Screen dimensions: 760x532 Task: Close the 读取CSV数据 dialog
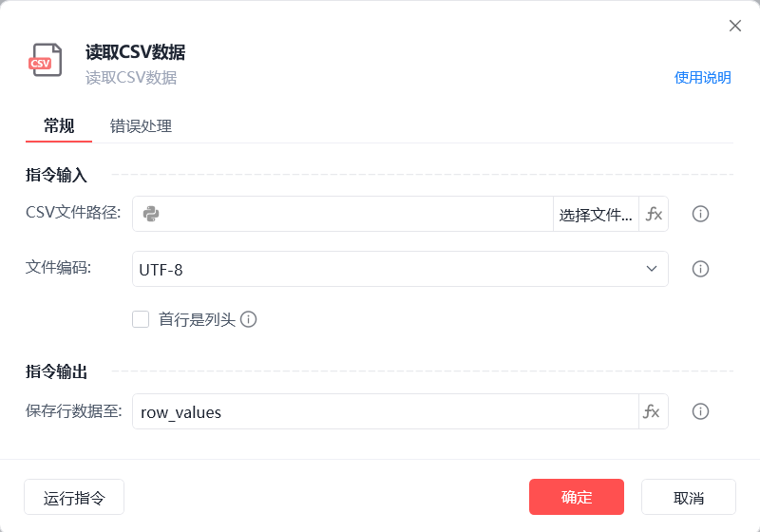click(734, 26)
